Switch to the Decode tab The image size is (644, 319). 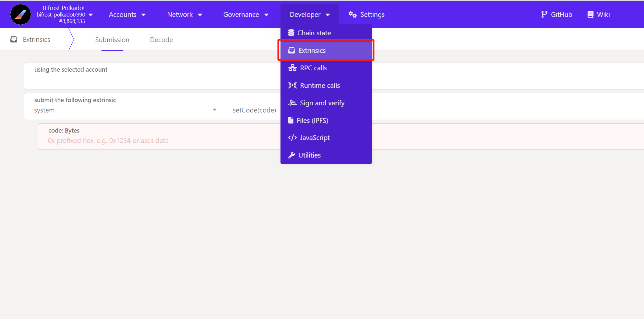tap(161, 40)
